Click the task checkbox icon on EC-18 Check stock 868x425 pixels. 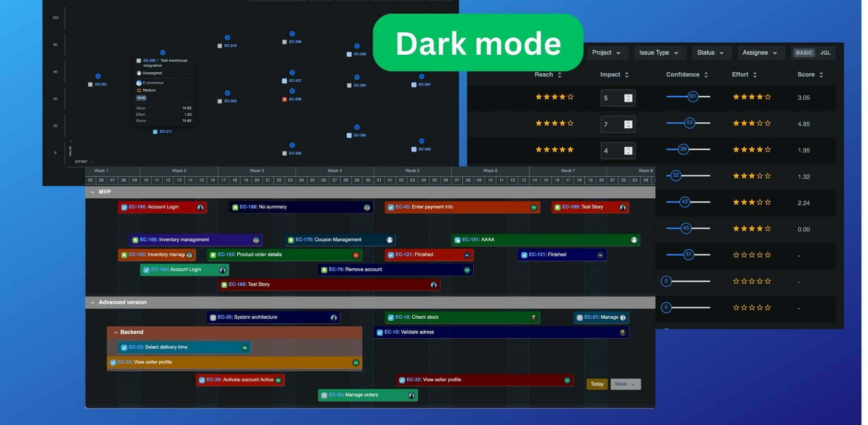pyautogui.click(x=391, y=318)
